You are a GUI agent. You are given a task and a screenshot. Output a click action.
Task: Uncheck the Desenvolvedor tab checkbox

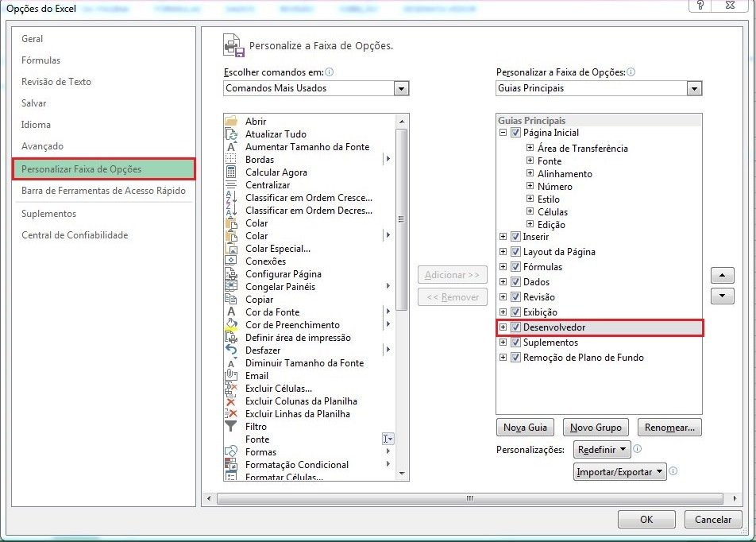(516, 327)
